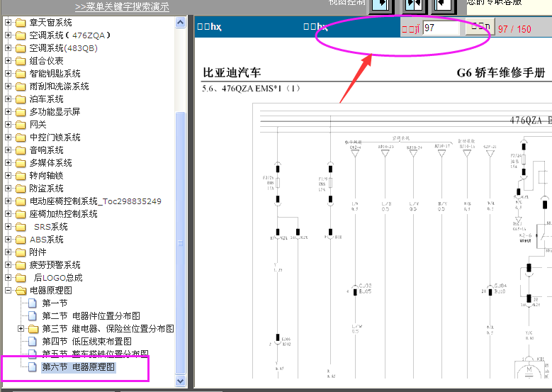Click document icon beside 第一节
Screen dimensions: 552x392
tap(33, 303)
